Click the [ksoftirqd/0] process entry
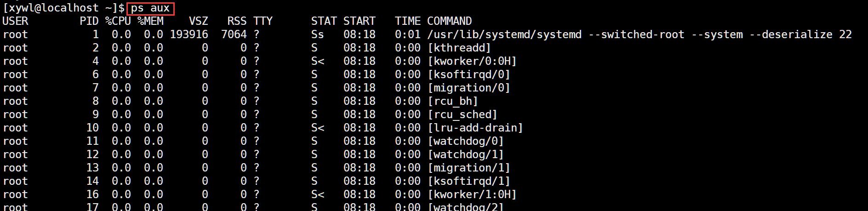 (469, 74)
